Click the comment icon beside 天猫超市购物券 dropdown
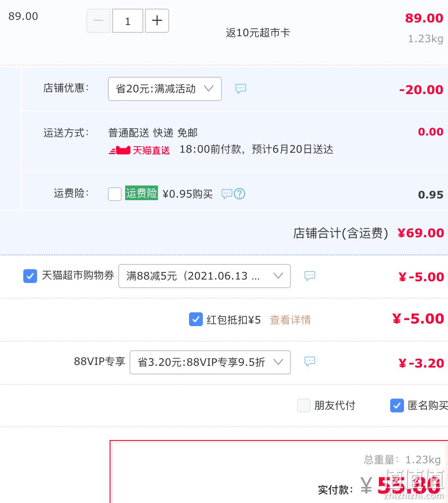 point(310,276)
